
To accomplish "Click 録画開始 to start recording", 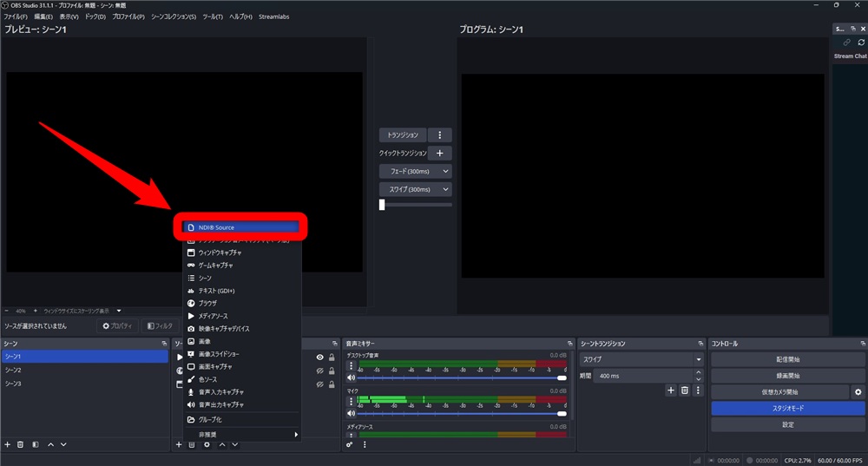I will pos(788,376).
